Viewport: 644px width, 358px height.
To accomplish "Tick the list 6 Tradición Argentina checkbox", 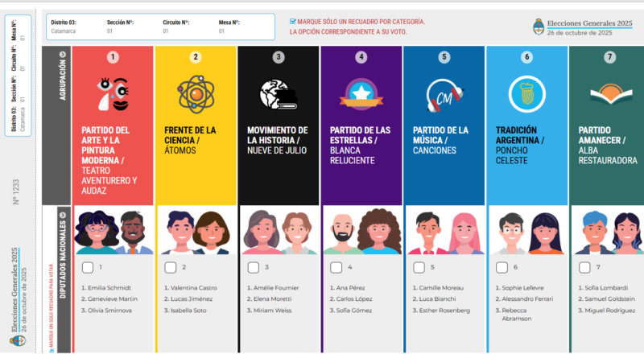I will click(x=502, y=267).
